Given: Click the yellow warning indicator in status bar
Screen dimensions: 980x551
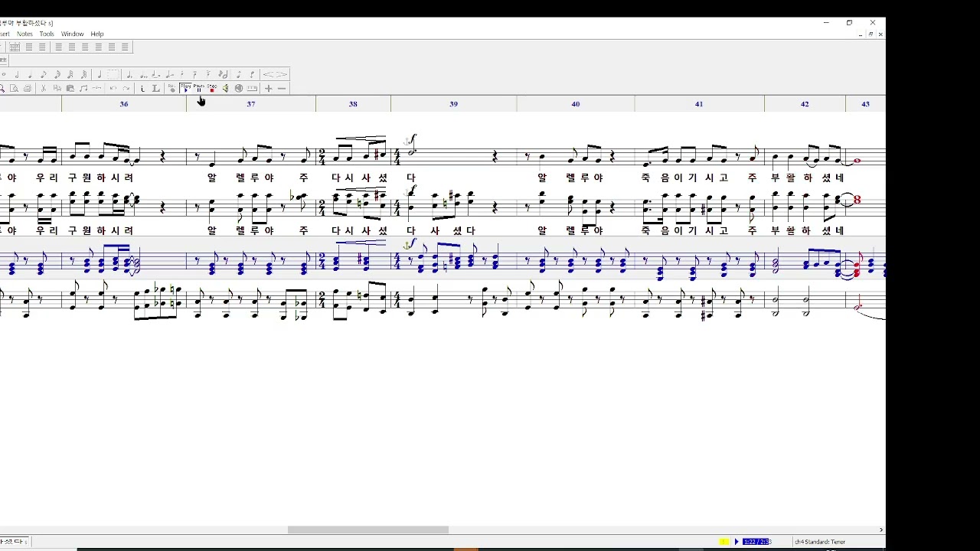Looking at the screenshot, I should 724,542.
